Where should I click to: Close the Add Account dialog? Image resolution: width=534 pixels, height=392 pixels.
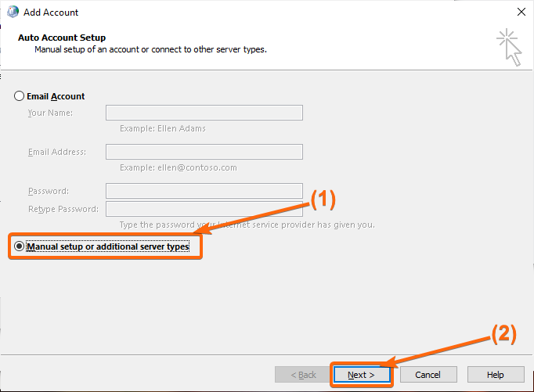point(521,12)
